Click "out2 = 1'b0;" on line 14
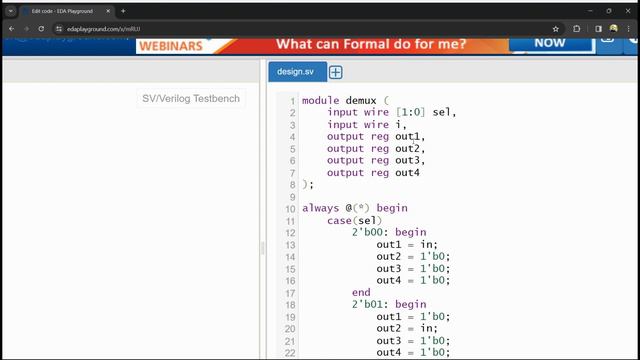Image resolution: width=640 pixels, height=360 pixels. (x=413, y=256)
